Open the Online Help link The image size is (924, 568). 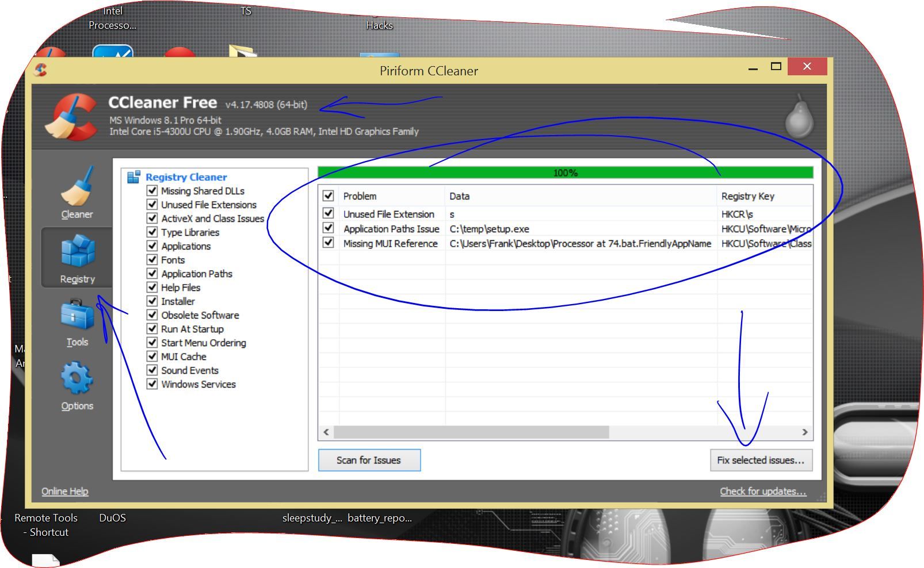click(x=64, y=491)
